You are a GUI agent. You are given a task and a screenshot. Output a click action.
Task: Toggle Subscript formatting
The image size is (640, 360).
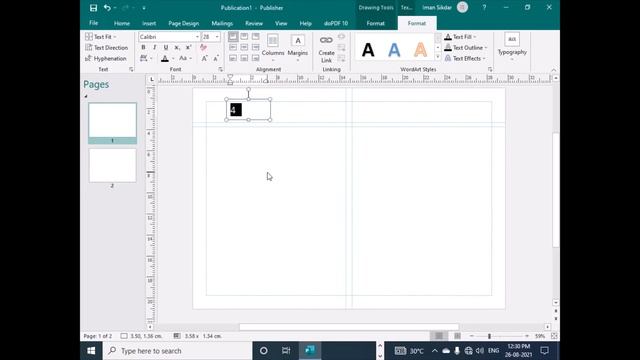(177, 48)
